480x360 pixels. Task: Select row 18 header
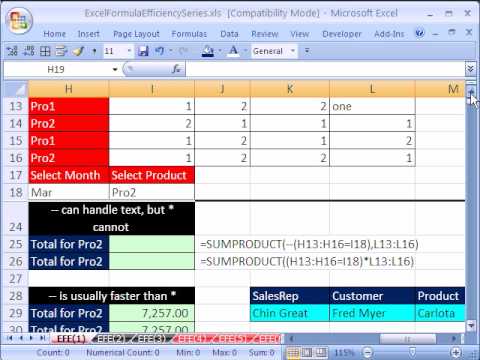(x=16, y=192)
